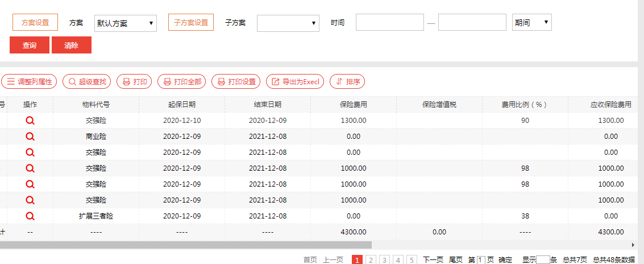Click the 超级查找 search icon
The width and height of the screenshot is (644, 264).
click(72, 81)
